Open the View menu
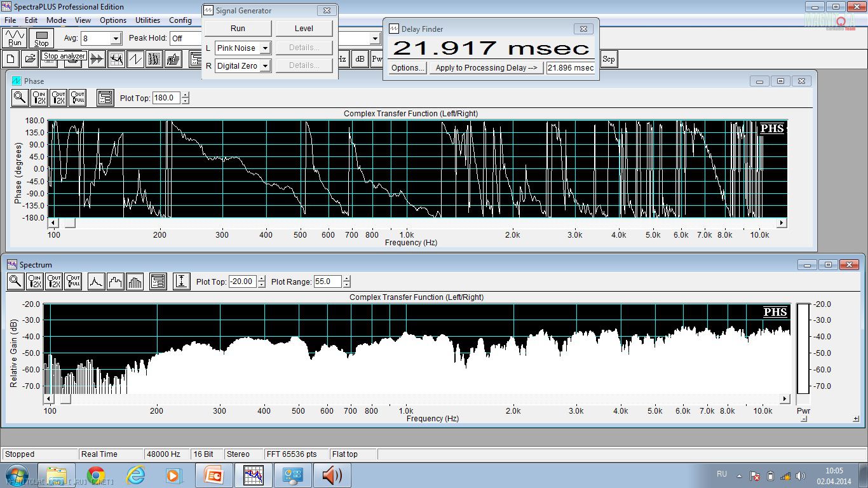The width and height of the screenshot is (868, 488). tap(83, 20)
